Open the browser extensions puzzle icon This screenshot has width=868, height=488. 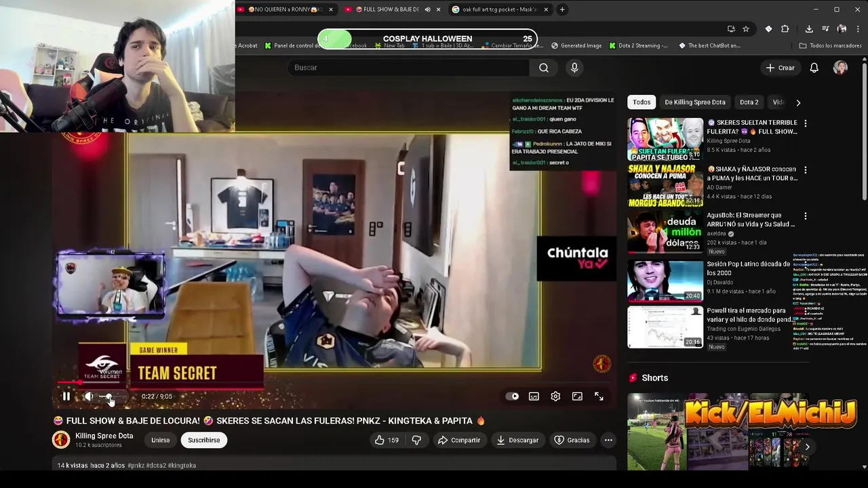(785, 28)
